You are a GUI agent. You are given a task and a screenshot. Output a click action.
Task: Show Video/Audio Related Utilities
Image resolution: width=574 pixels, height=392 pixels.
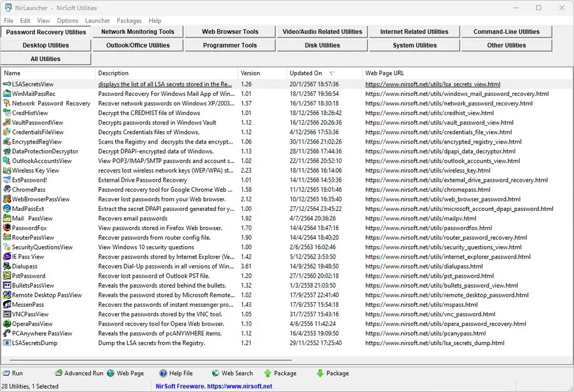[322, 32]
